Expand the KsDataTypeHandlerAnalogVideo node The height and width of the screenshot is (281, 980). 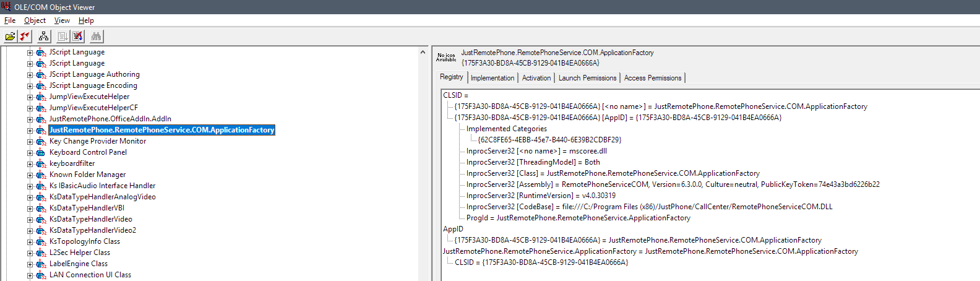point(30,197)
